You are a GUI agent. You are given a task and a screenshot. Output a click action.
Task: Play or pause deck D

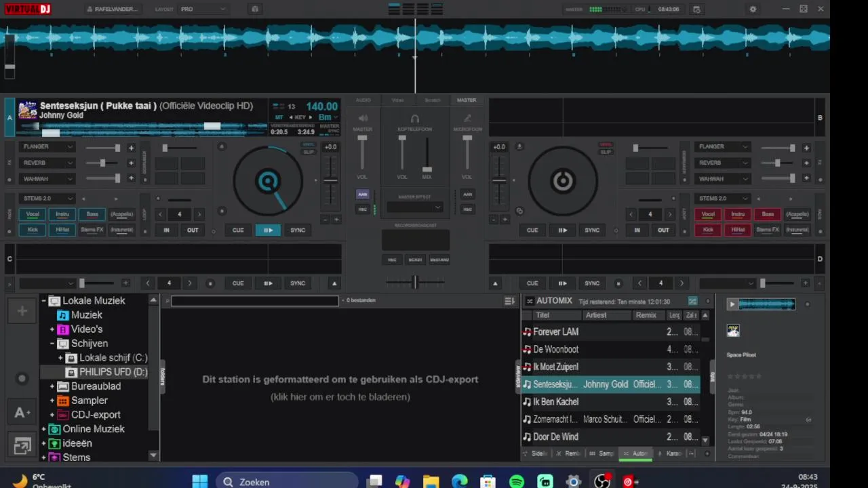tap(562, 283)
